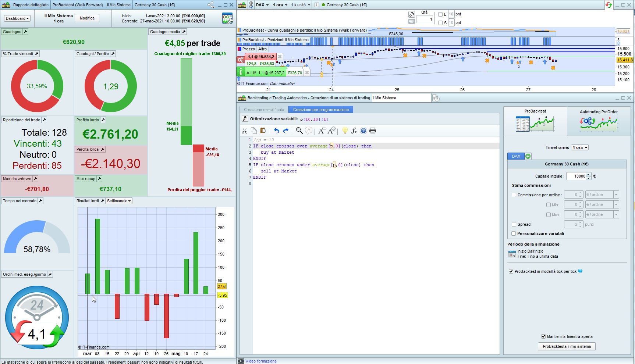Image resolution: width=635 pixels, height=364 pixels.
Task: Switch to Creazione semplificata tab
Action: click(264, 110)
